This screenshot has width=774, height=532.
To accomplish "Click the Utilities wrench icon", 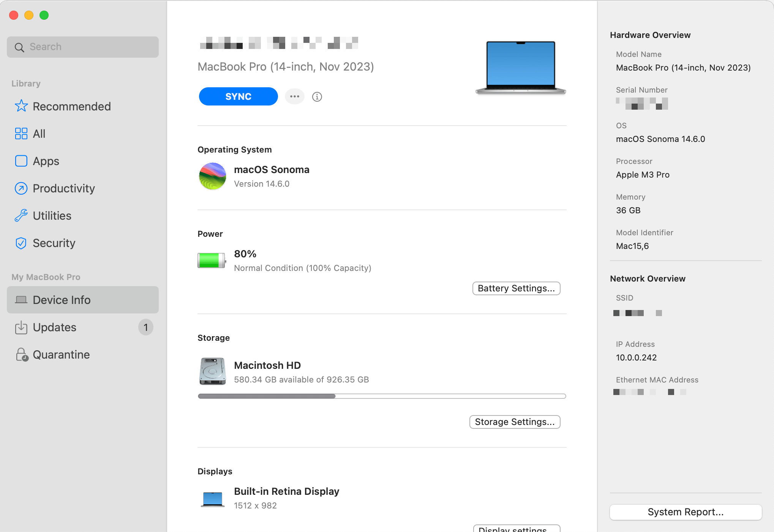I will (21, 216).
